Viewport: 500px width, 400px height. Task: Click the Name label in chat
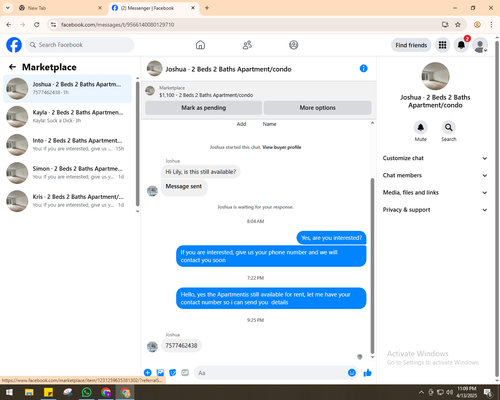click(269, 124)
